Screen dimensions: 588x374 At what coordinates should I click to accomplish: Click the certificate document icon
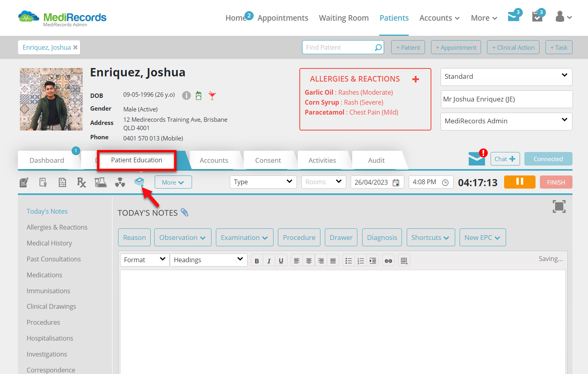pos(43,182)
